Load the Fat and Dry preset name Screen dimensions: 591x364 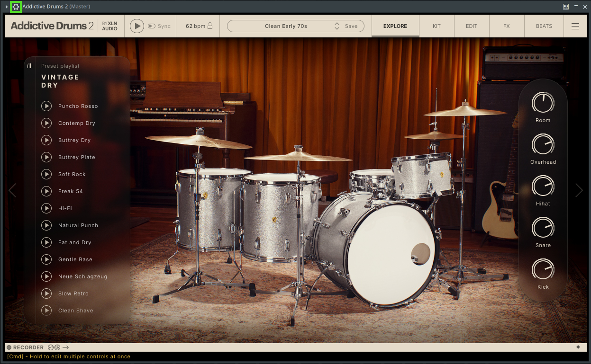[x=75, y=242]
